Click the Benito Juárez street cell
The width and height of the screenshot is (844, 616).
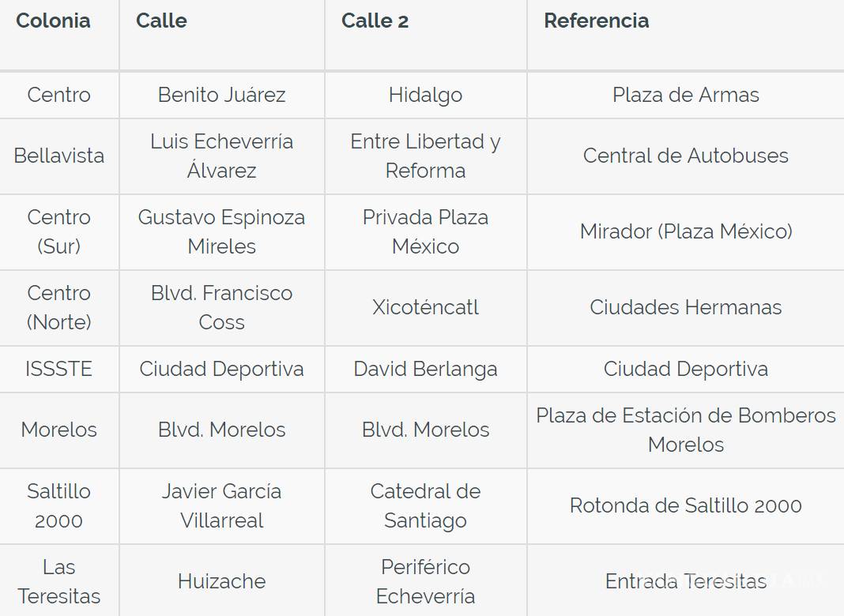(221, 96)
